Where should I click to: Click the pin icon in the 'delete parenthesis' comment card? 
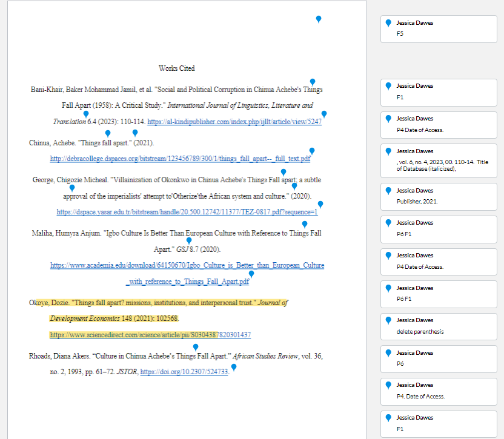(x=388, y=320)
